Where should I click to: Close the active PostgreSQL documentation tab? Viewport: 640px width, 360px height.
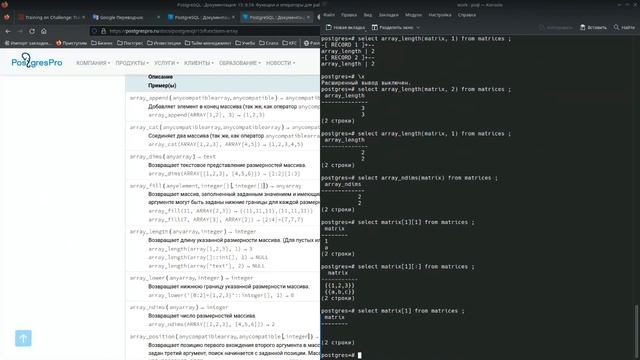[308, 18]
